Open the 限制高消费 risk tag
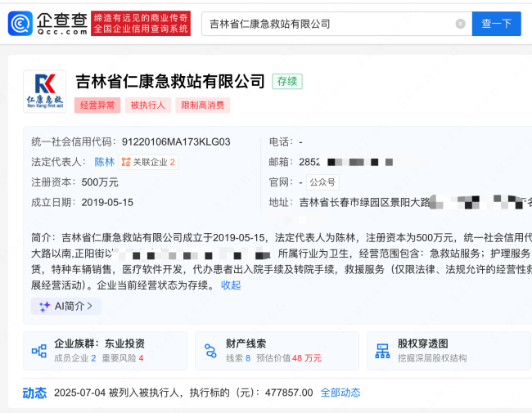The image size is (532, 413). [x=202, y=105]
